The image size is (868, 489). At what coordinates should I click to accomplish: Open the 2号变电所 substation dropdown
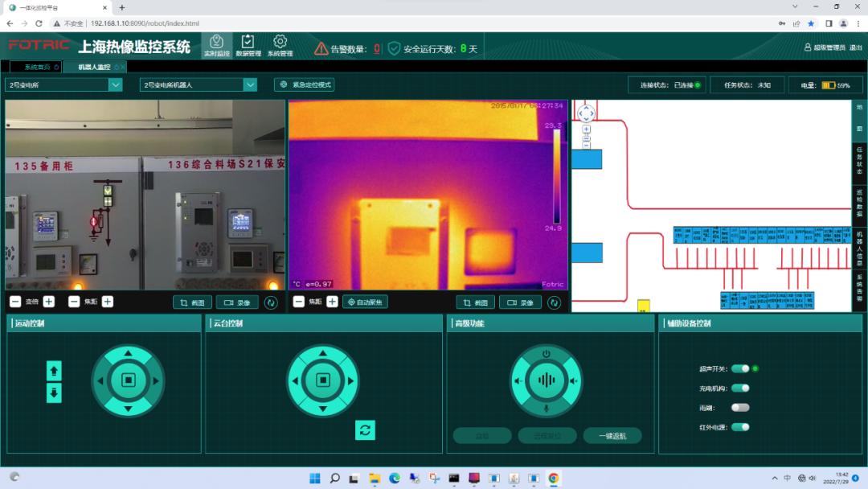(63, 84)
